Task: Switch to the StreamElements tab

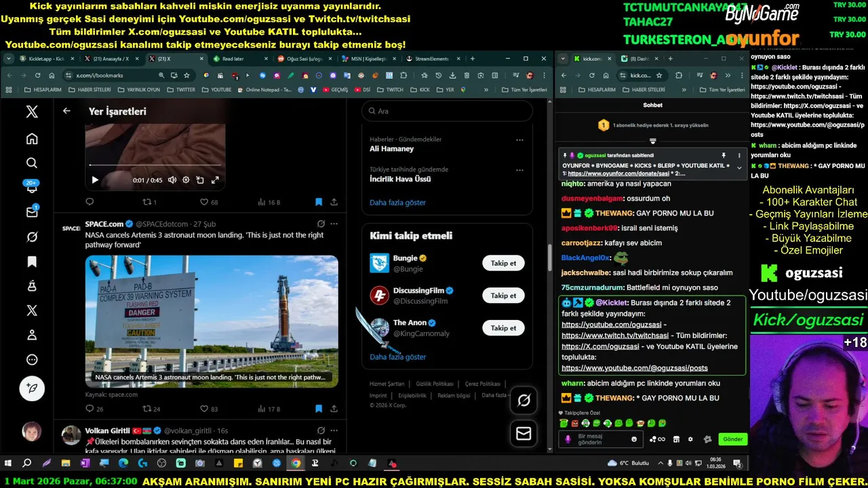Action: (x=431, y=59)
